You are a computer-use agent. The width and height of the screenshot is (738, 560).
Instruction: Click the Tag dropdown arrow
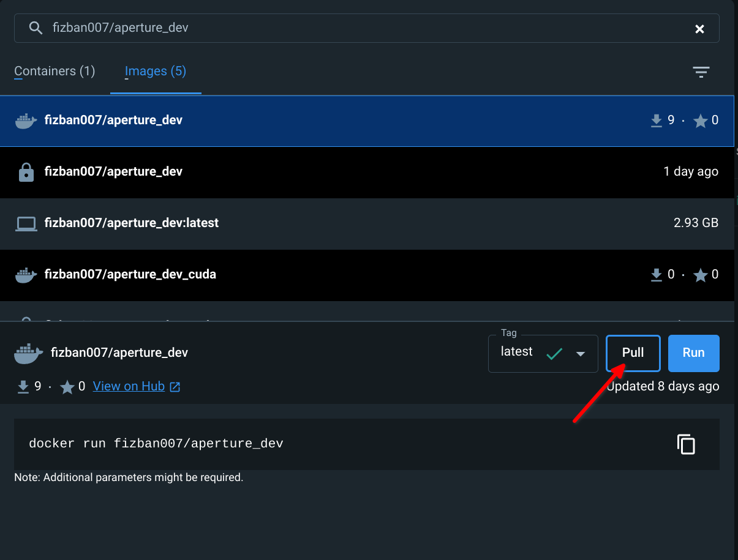[581, 354]
